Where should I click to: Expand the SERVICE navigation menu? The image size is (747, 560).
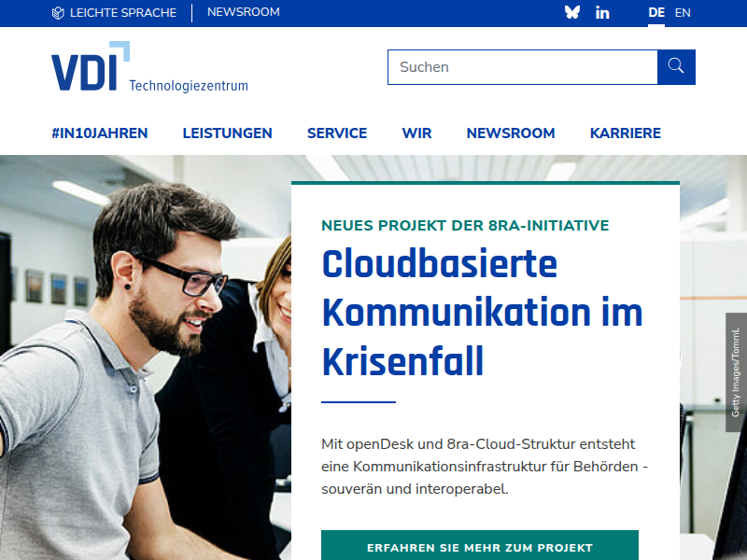[x=337, y=133]
